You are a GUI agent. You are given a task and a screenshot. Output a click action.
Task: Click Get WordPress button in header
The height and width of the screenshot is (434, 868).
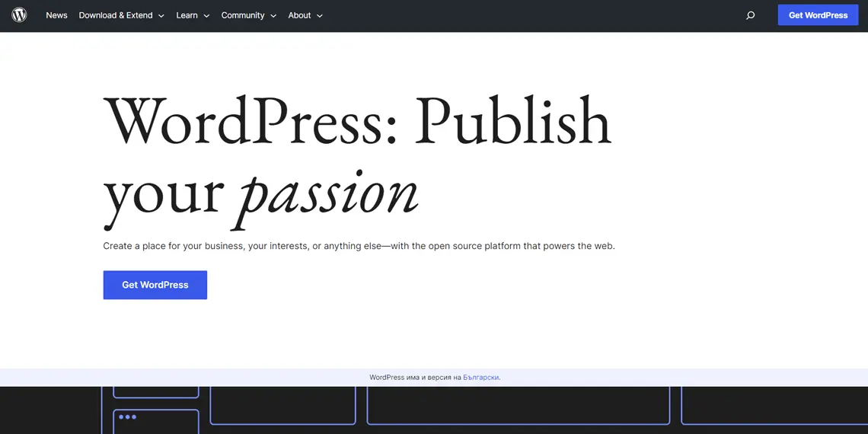(x=819, y=15)
